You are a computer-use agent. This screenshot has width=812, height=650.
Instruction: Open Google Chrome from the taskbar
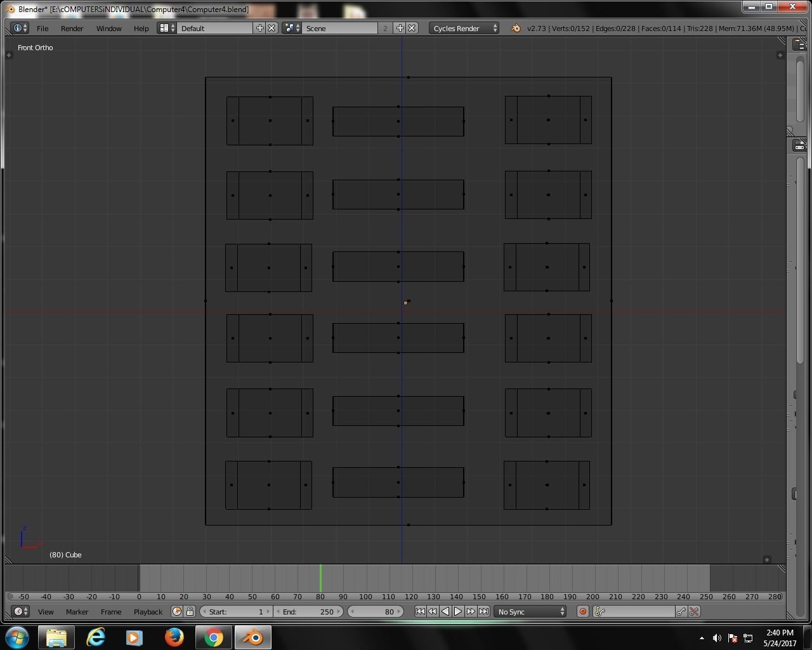click(214, 637)
